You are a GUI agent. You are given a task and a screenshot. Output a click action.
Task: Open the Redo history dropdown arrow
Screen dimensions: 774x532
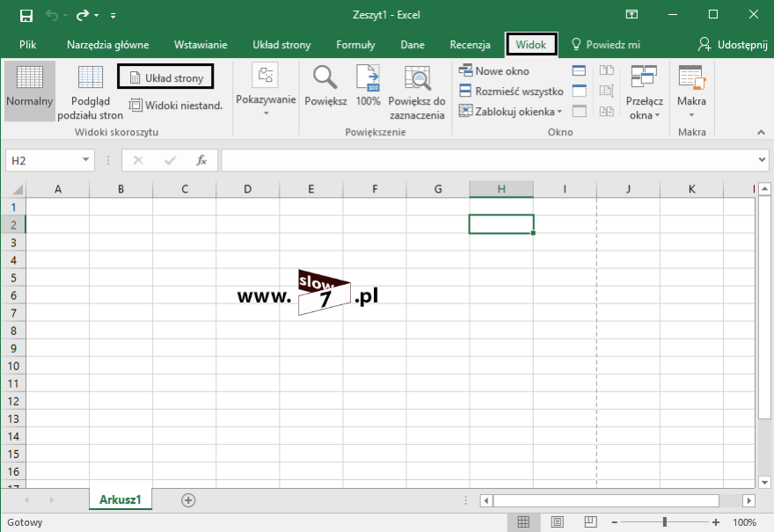coord(96,15)
